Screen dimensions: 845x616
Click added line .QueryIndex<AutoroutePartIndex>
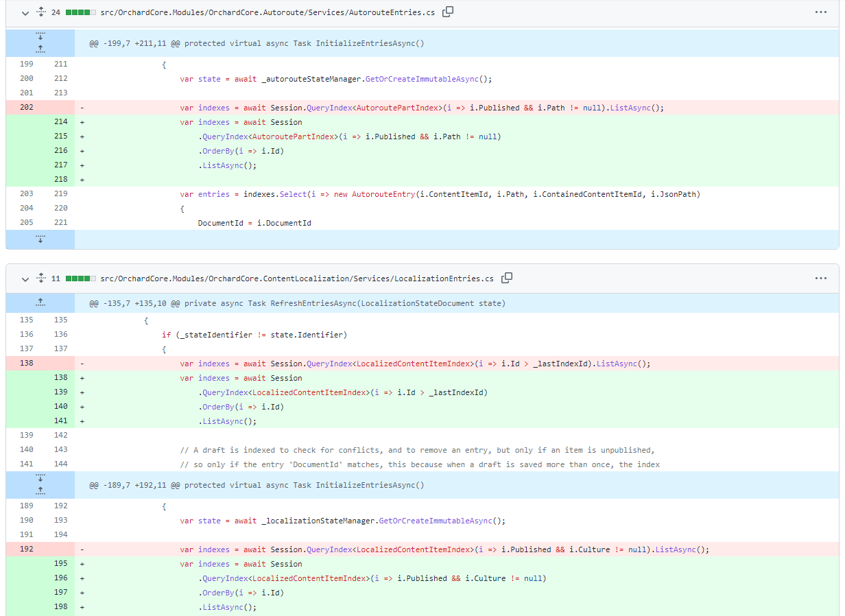350,137
